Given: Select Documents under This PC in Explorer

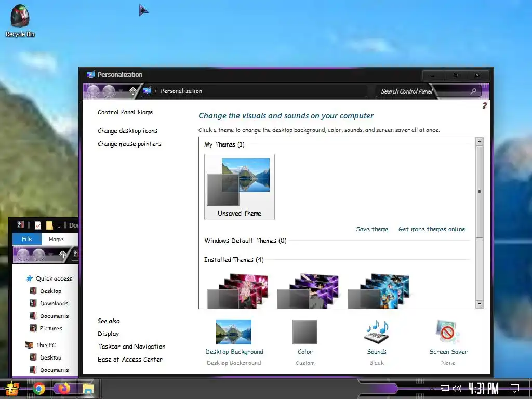Looking at the screenshot, I should tap(54, 370).
